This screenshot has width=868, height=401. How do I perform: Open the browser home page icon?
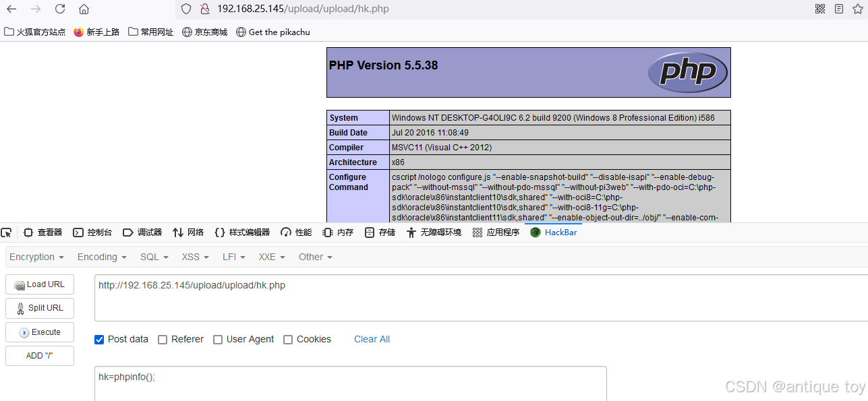click(x=84, y=9)
